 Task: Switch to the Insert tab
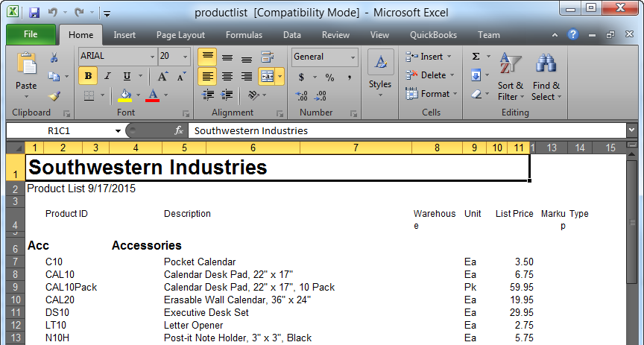tap(124, 35)
